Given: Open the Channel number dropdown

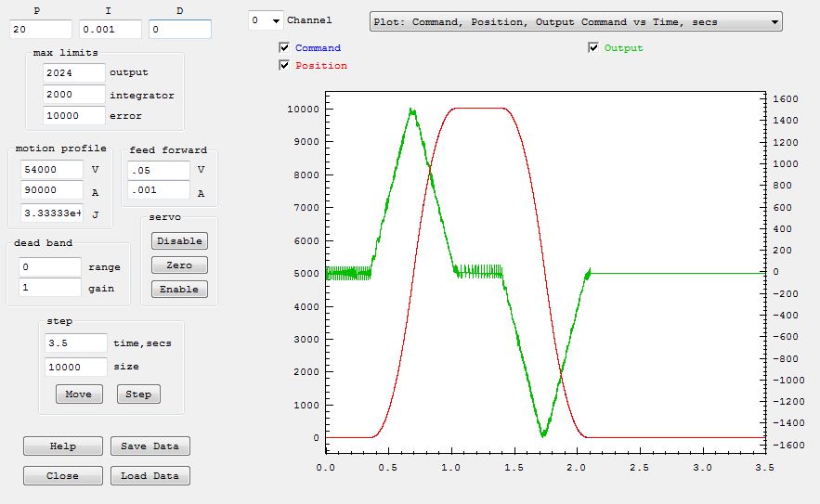Looking at the screenshot, I should coord(265,20).
